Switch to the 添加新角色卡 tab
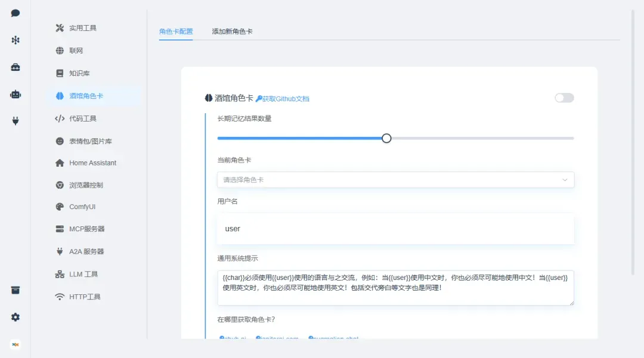This screenshot has height=358, width=644. (x=232, y=31)
